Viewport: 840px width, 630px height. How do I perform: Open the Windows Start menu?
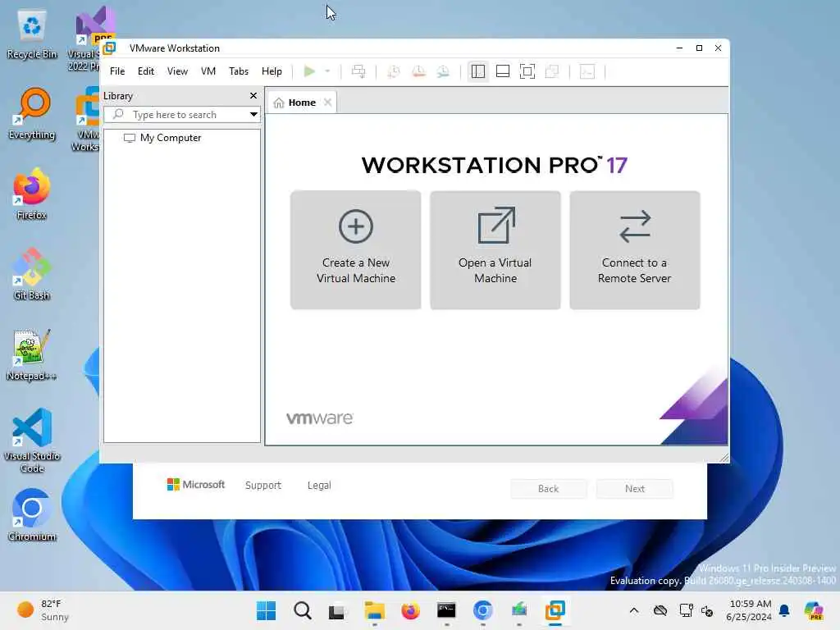click(267, 610)
